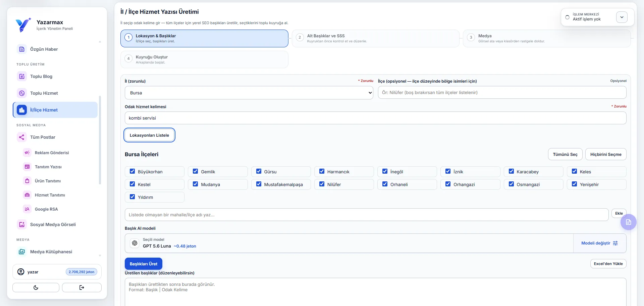Click the İl/İlçe Hizmet building icon

(x=22, y=110)
